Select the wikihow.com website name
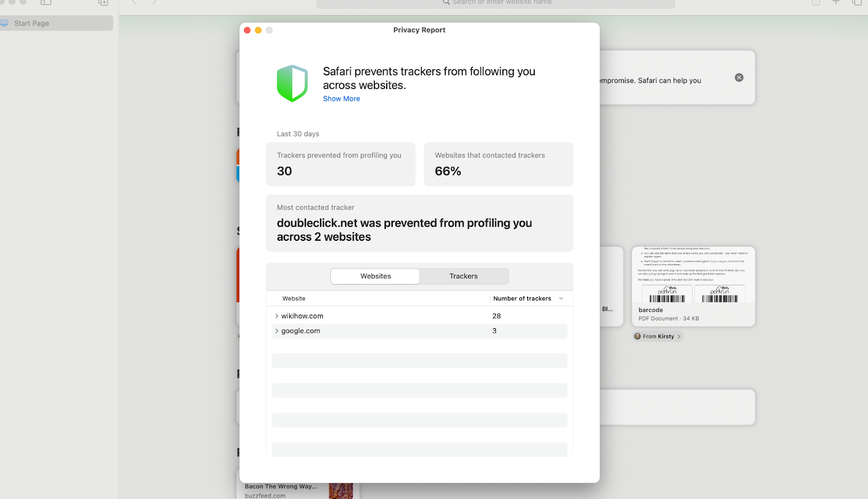The width and height of the screenshot is (868, 499). click(x=302, y=316)
